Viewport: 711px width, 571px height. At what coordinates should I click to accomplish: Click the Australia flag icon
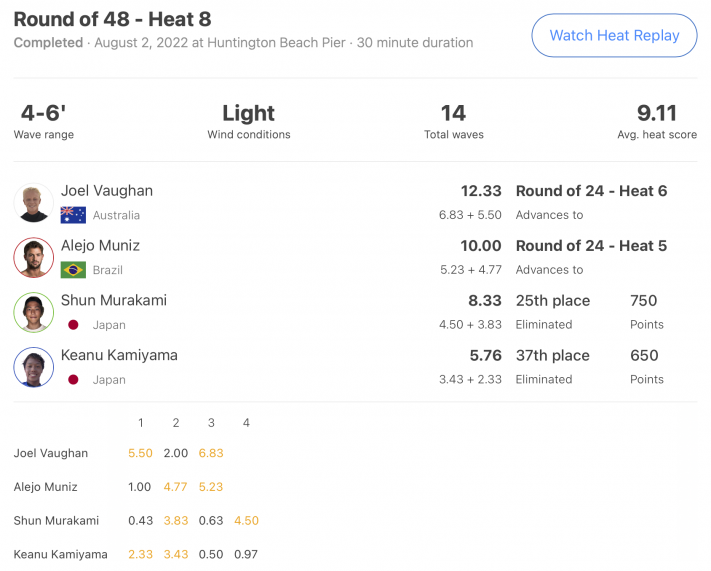click(x=73, y=215)
